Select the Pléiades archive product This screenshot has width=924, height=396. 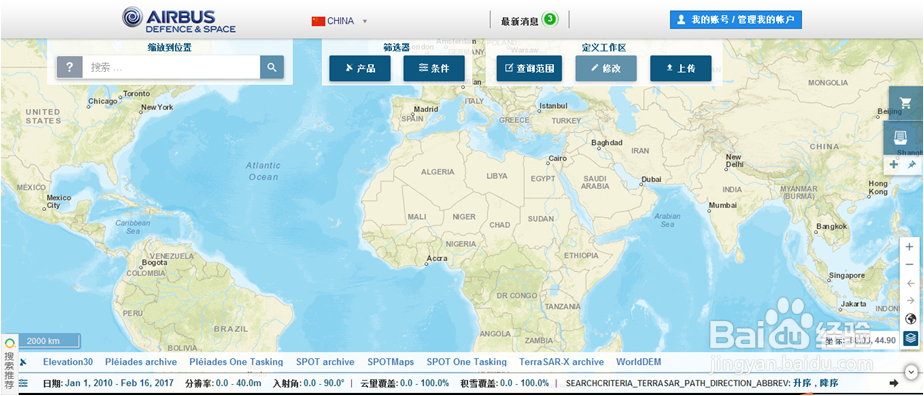click(141, 362)
